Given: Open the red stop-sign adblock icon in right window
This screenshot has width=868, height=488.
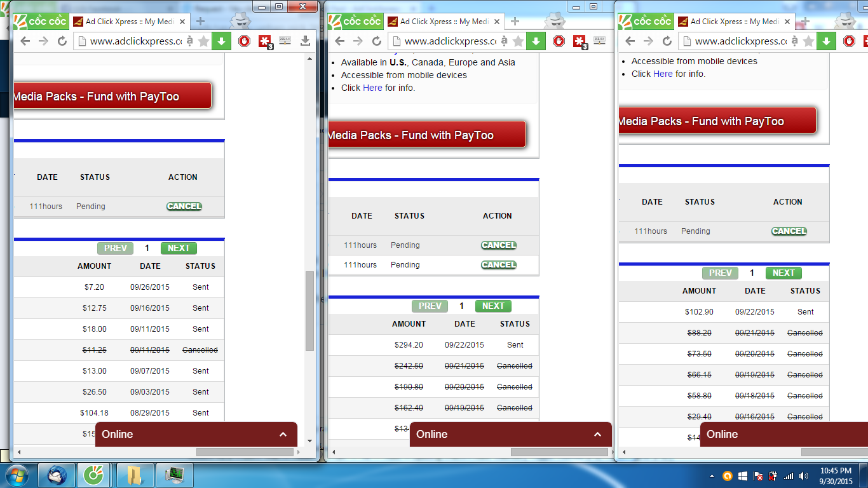Looking at the screenshot, I should coord(849,41).
